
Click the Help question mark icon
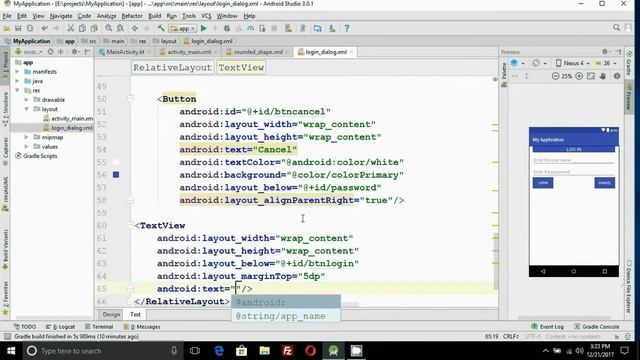347,29
